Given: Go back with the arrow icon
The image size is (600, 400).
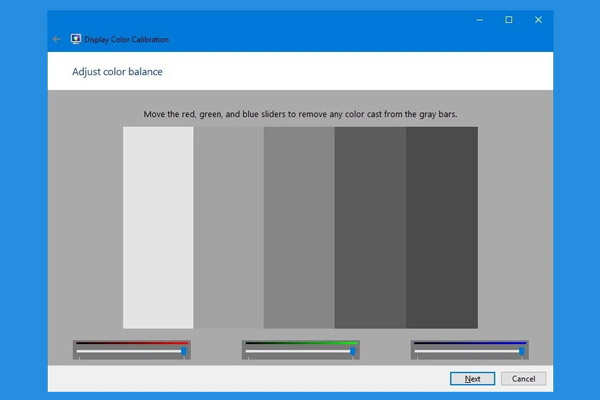Looking at the screenshot, I should point(57,39).
